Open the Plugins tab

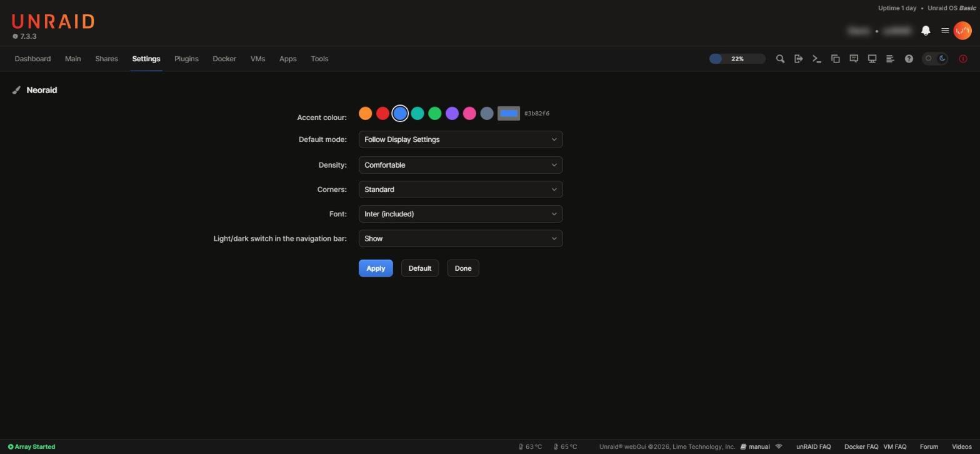click(x=186, y=59)
